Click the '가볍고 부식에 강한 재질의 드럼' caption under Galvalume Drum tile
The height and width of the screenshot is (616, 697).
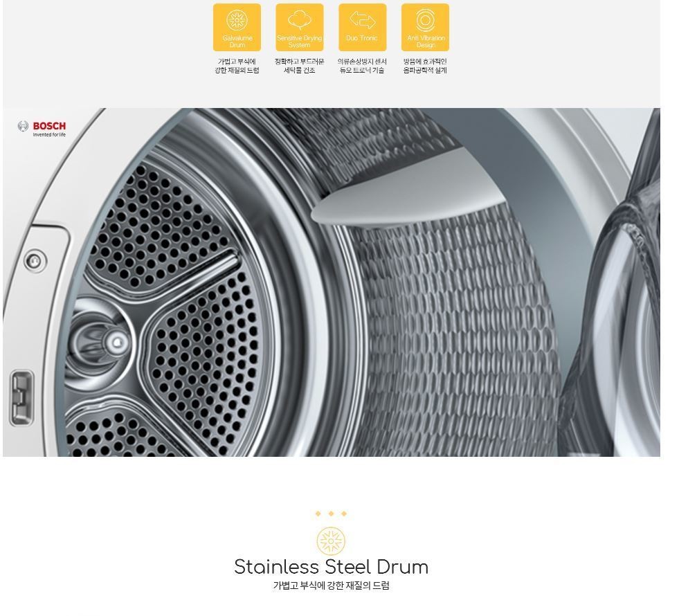[237, 66]
